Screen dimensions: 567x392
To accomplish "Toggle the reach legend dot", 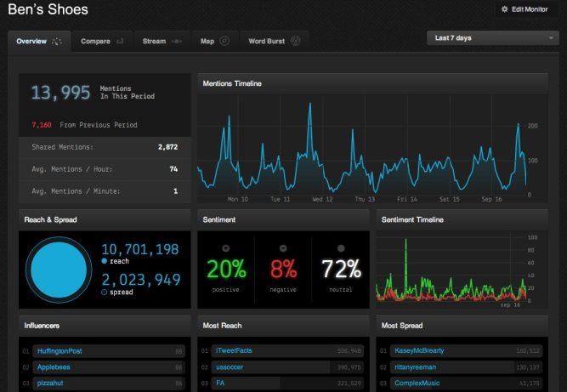I will tap(105, 263).
